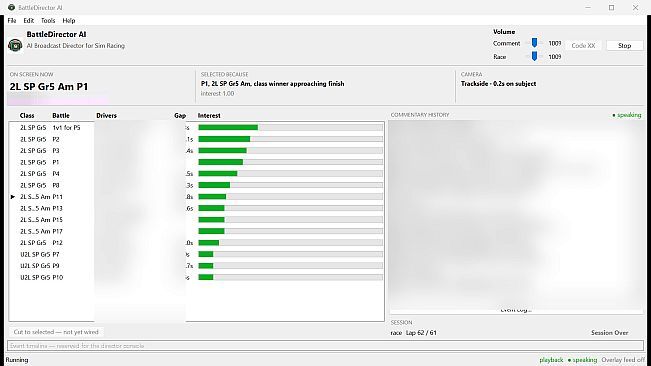Click the current-row arrow marker beside P11
The height and width of the screenshot is (366, 651).
point(13,197)
